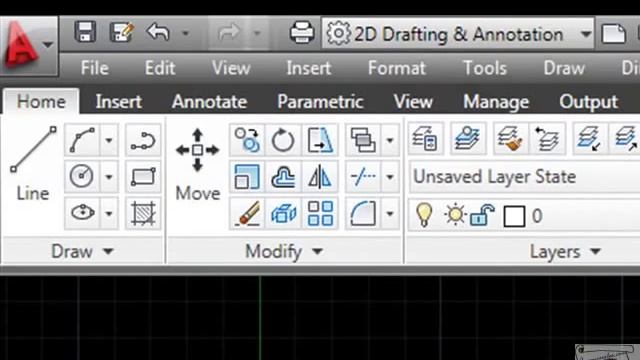
Task: Expand Arc tool options dropdown
Action: click(x=109, y=140)
